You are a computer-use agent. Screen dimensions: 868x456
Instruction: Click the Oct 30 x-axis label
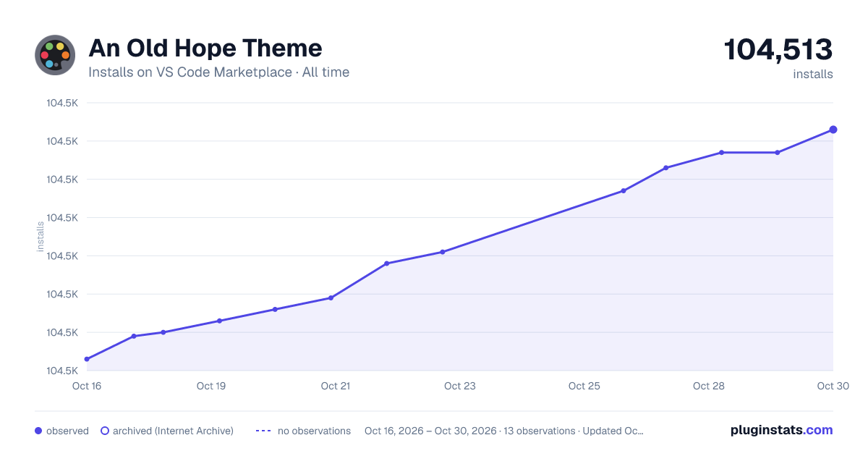832,386
